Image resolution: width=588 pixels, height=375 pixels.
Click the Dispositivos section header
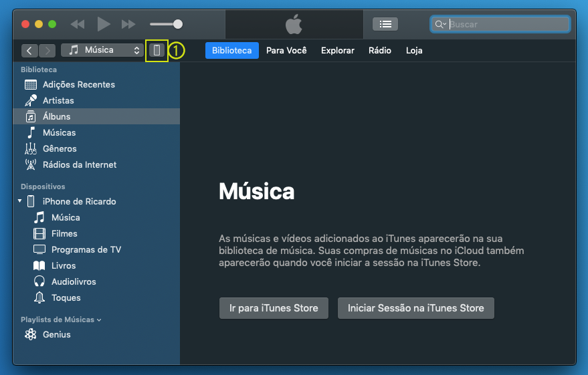pyautogui.click(x=43, y=186)
